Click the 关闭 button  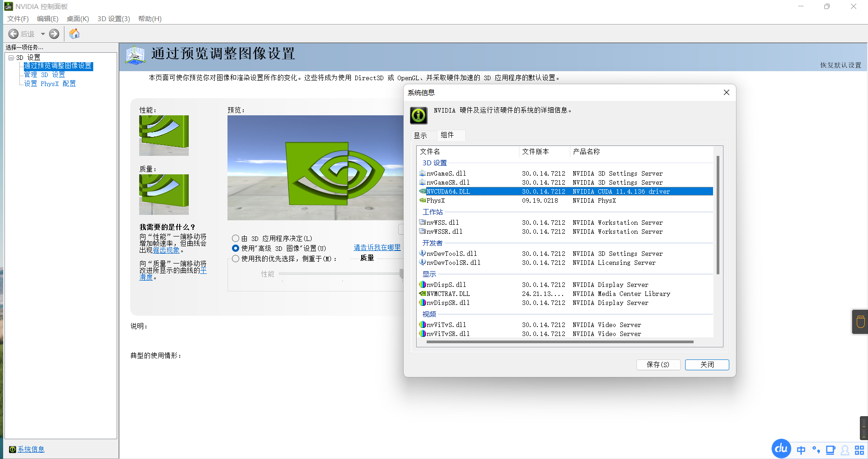point(707,364)
